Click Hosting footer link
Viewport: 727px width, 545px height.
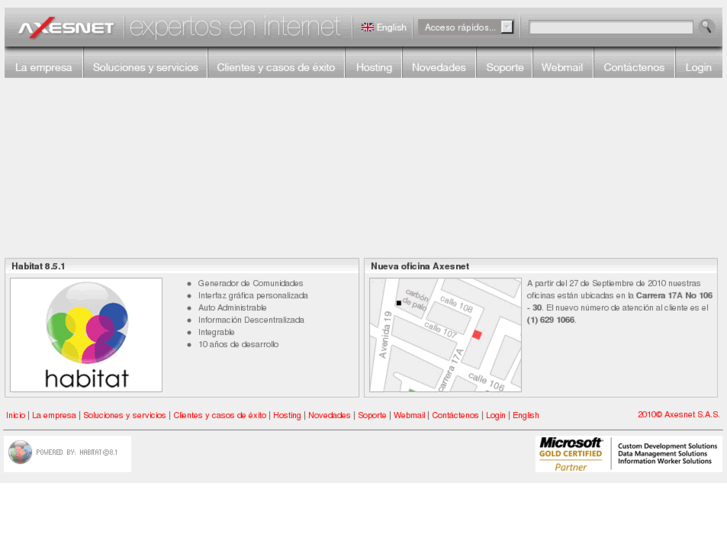[287, 415]
